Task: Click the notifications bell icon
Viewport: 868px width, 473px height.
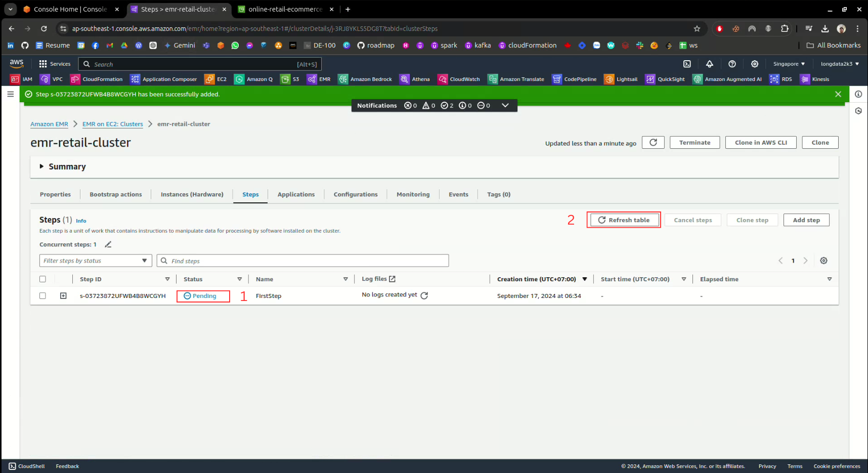Action: (x=709, y=64)
